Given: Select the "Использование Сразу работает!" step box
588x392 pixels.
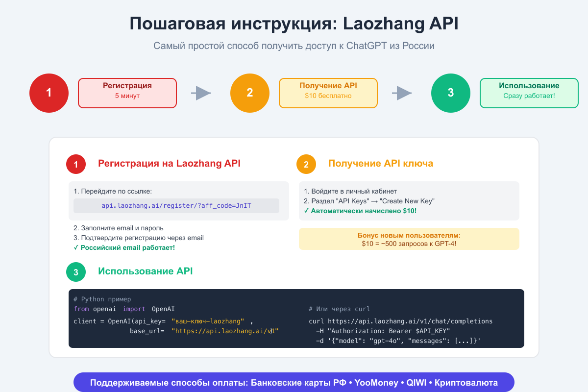Looking at the screenshot, I should click(529, 93).
